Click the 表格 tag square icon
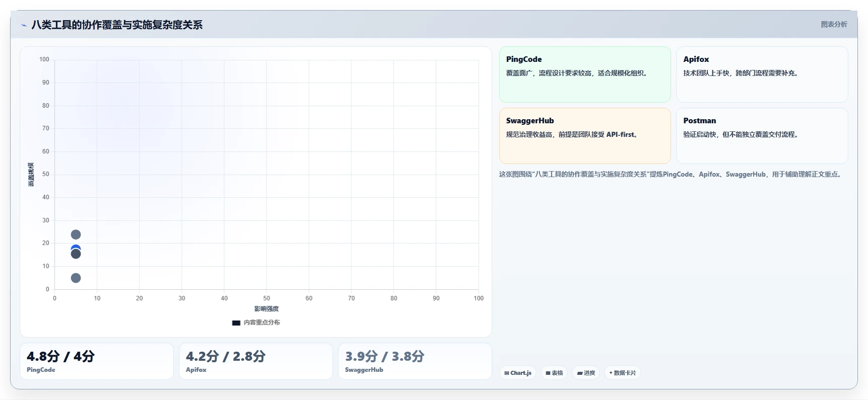Image resolution: width=868 pixels, height=400 pixels. 548,373
